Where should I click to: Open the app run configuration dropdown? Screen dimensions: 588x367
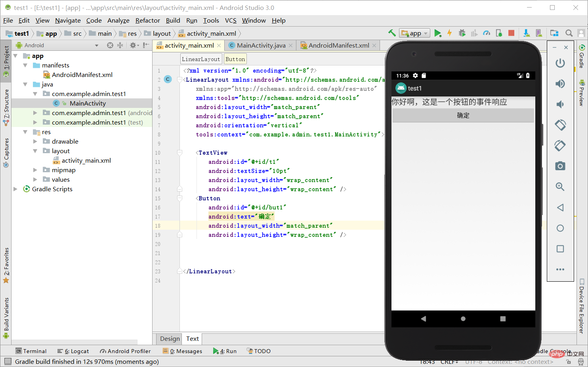[414, 33]
